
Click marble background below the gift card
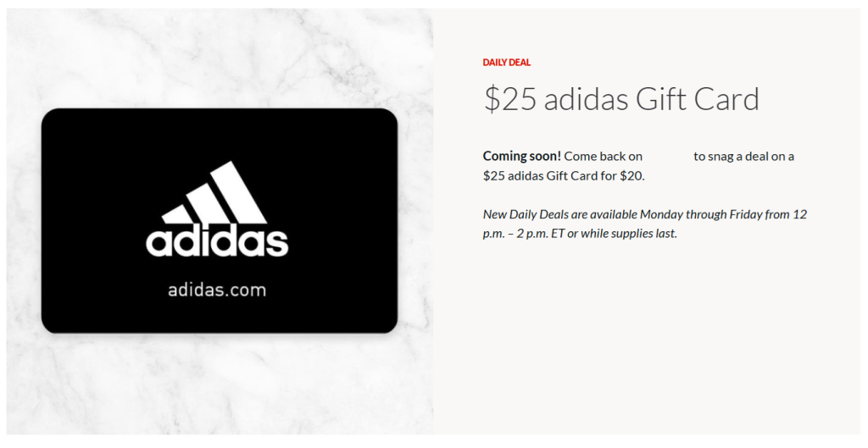(x=220, y=384)
